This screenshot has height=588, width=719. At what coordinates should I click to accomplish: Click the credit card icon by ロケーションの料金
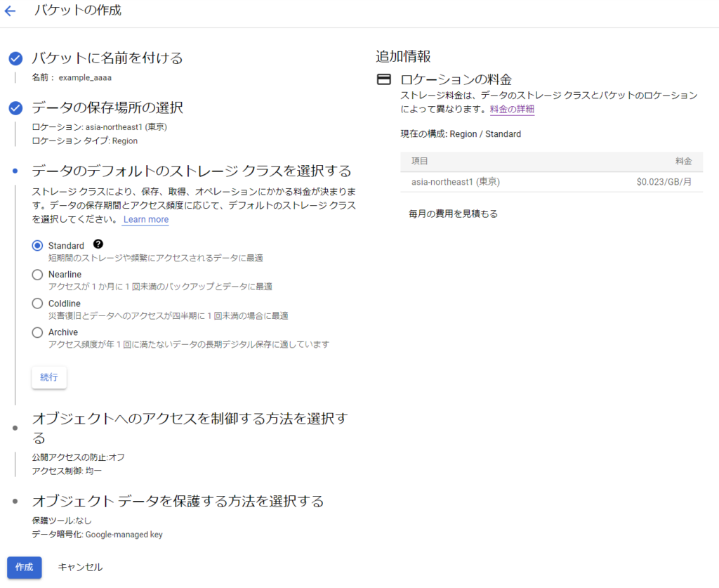point(383,79)
